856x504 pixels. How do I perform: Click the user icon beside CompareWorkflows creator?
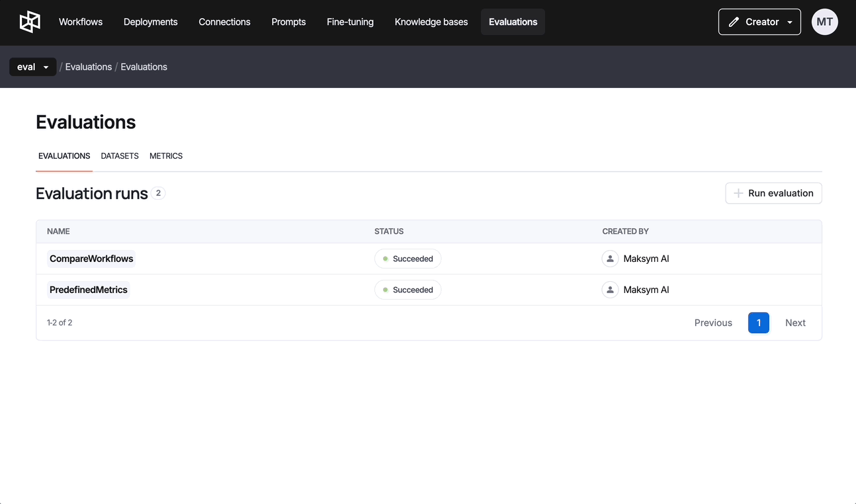tap(610, 259)
